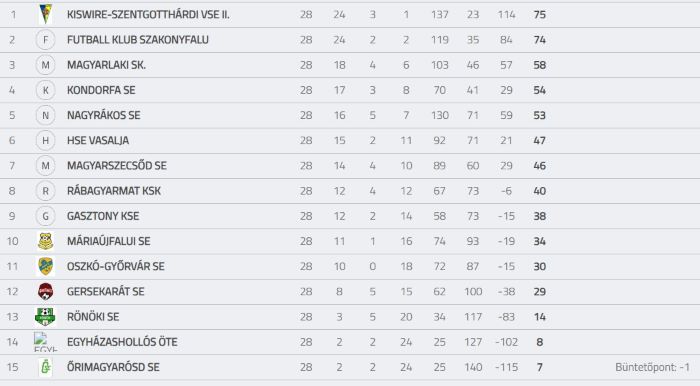The width and height of the screenshot is (700, 386).
Task: Open the Oszkó-Győrvár SE shield logo
Action: [46, 266]
